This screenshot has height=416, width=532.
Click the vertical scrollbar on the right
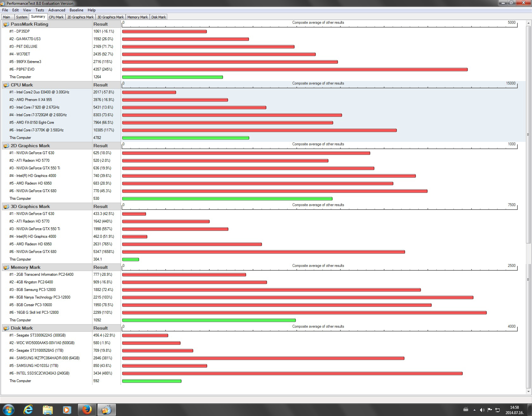(528, 207)
